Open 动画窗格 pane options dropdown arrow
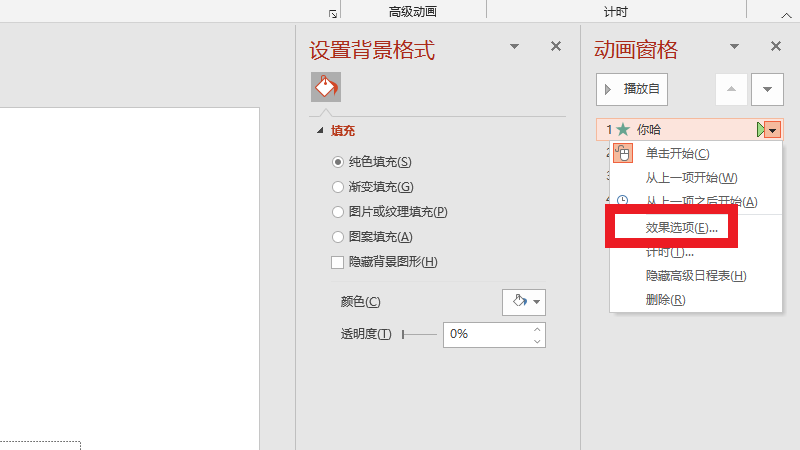Image resolution: width=800 pixels, height=450 pixels. click(734, 46)
